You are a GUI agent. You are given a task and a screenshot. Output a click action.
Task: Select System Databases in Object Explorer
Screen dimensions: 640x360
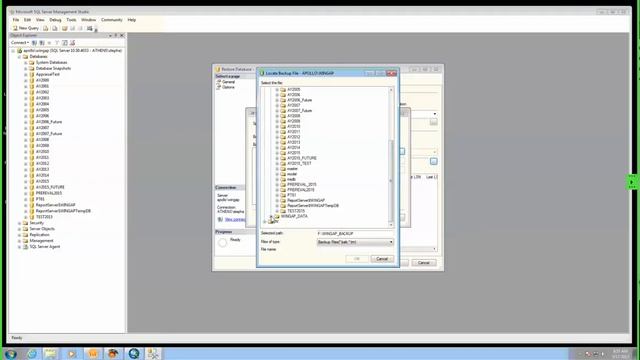[x=51, y=62]
